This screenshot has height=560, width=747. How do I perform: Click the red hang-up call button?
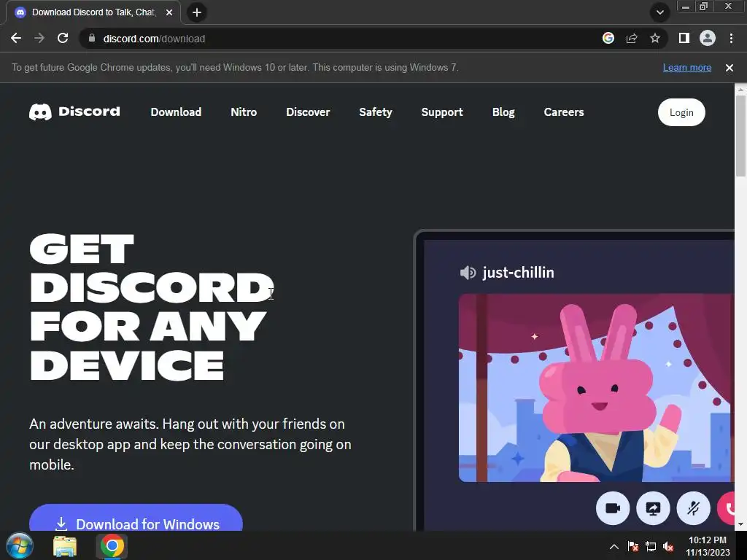727,508
